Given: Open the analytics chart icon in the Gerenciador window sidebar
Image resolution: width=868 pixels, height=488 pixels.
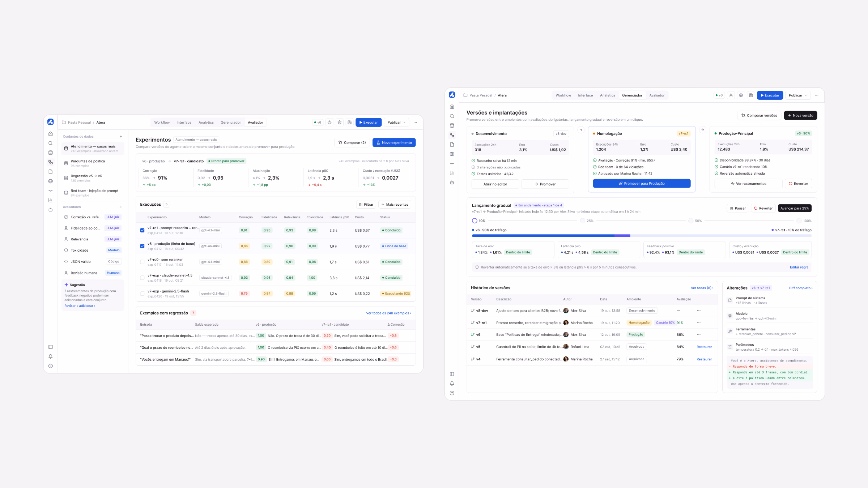Looking at the screenshot, I should click(x=452, y=173).
